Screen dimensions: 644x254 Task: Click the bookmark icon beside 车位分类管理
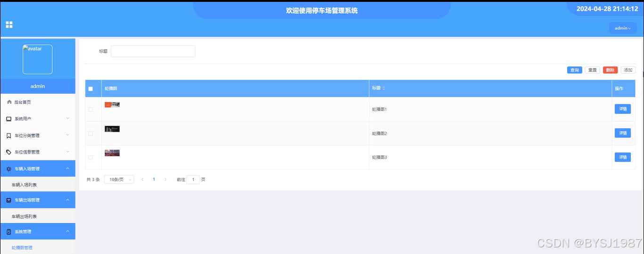9,135
